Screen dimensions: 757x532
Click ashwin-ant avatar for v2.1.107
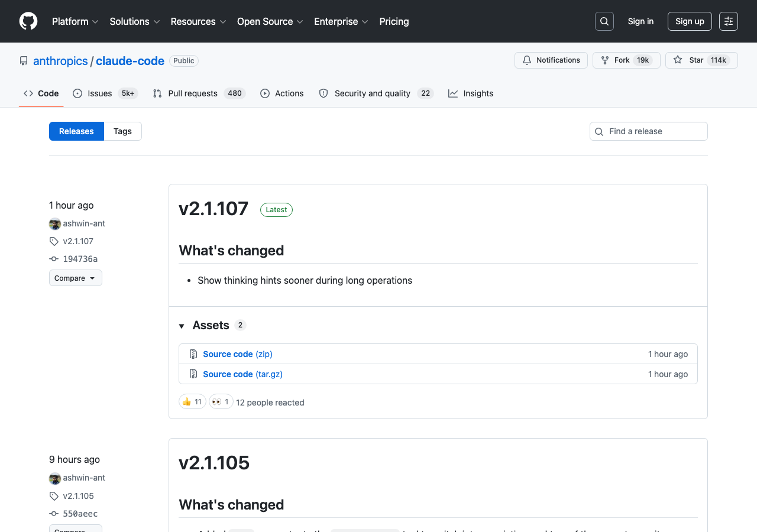[x=55, y=223]
